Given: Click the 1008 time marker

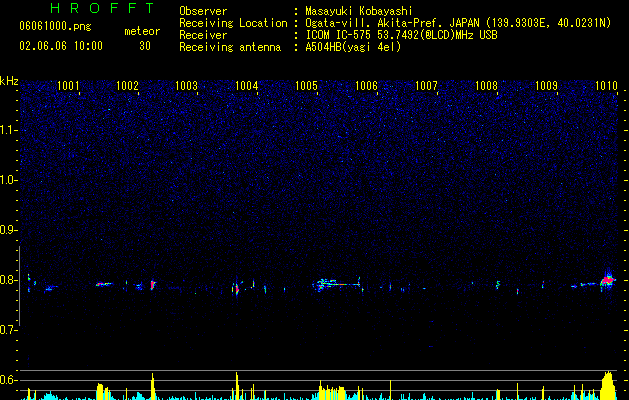Looking at the screenshot, I should coord(486,85).
